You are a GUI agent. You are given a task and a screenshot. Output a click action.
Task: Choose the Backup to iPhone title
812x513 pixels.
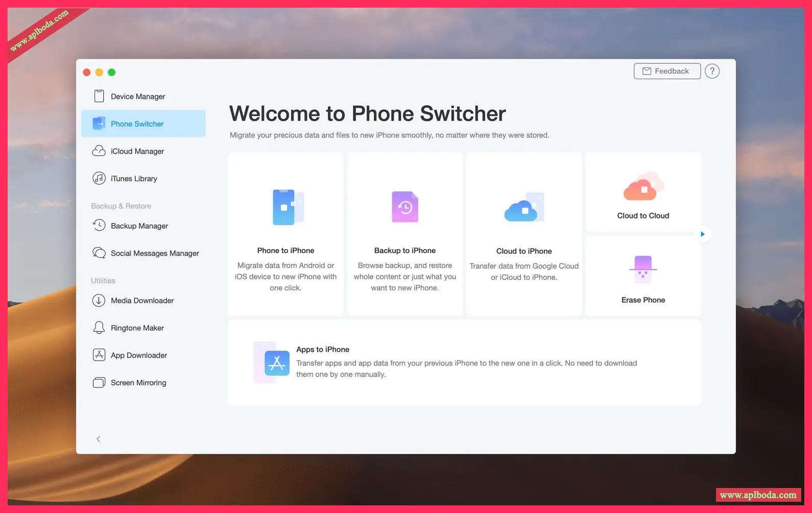[405, 251]
